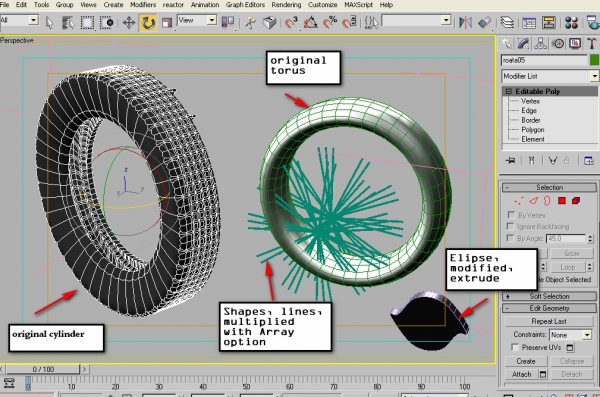Toggle 3D Snaps magnet icon
600x397 pixels.
[291, 23]
